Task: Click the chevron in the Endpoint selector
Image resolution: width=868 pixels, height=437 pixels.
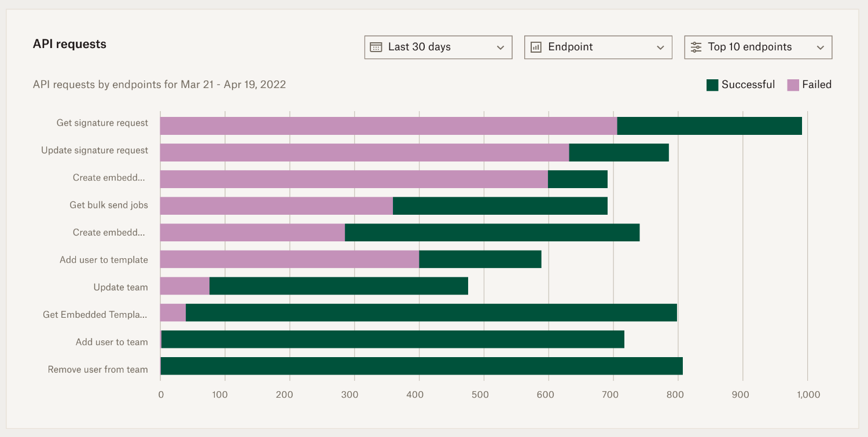Action: point(660,47)
